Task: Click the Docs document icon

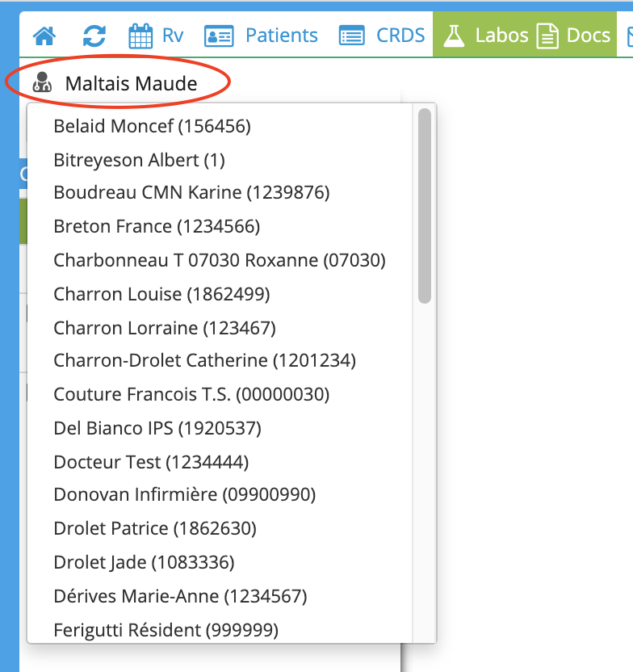Action: point(547,36)
